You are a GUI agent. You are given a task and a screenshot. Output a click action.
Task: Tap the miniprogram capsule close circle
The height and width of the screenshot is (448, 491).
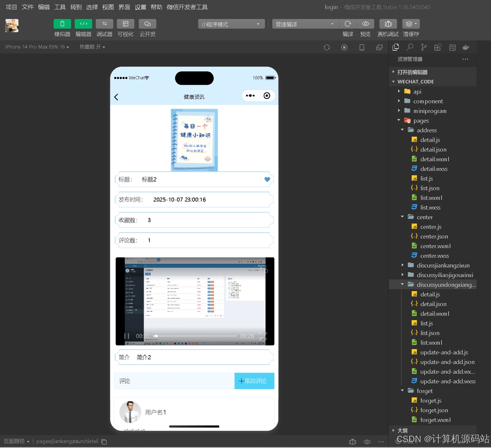coord(267,96)
